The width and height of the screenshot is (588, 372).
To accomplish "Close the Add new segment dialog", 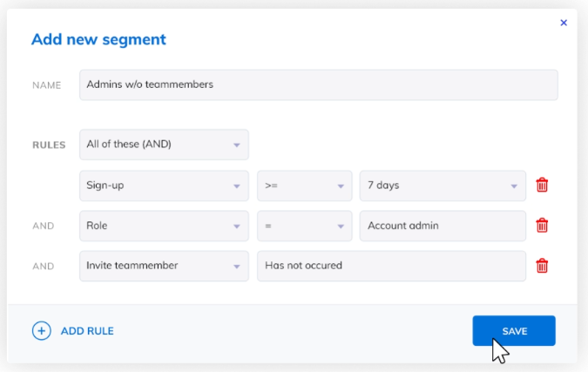I will pos(564,23).
